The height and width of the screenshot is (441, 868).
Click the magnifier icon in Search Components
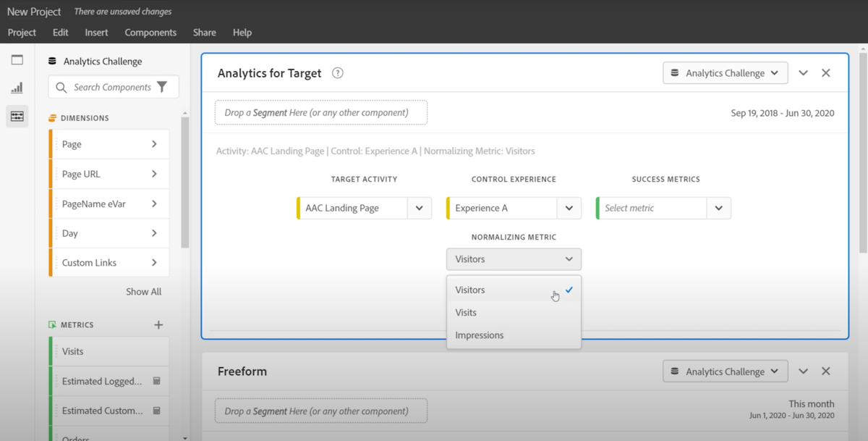(61, 88)
